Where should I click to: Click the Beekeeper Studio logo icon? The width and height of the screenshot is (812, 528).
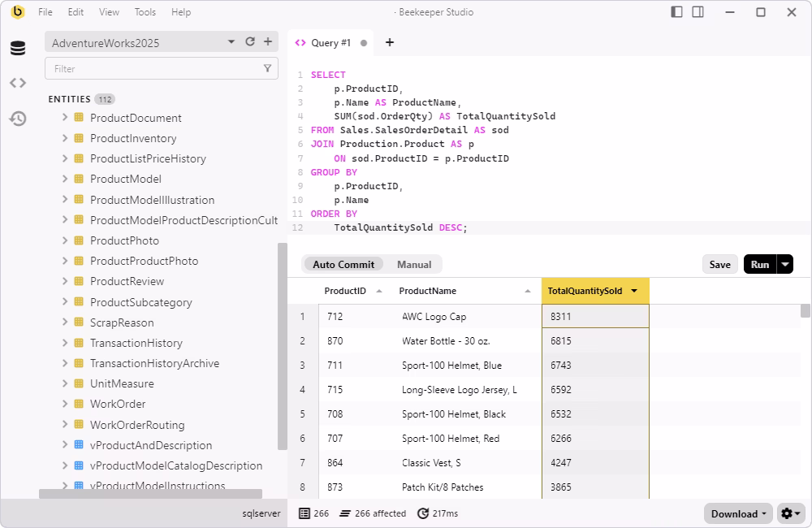18,12
